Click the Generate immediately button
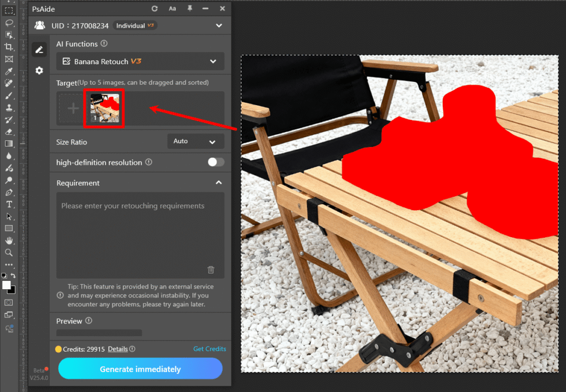The width and height of the screenshot is (566, 392). coord(140,369)
